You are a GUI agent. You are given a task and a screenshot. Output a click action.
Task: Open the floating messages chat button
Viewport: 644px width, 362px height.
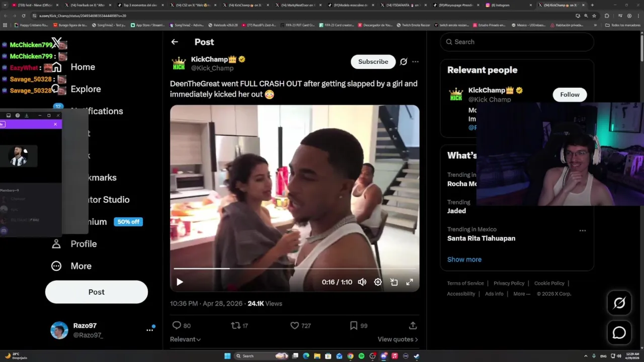click(x=619, y=333)
